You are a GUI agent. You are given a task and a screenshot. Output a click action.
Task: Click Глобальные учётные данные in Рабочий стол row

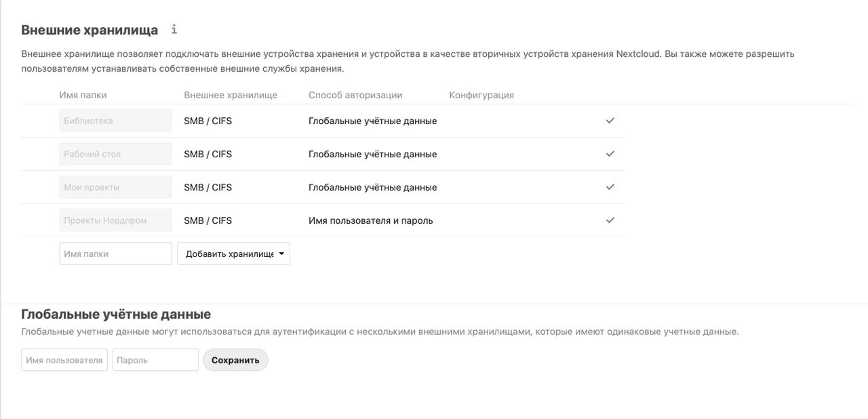[373, 154]
